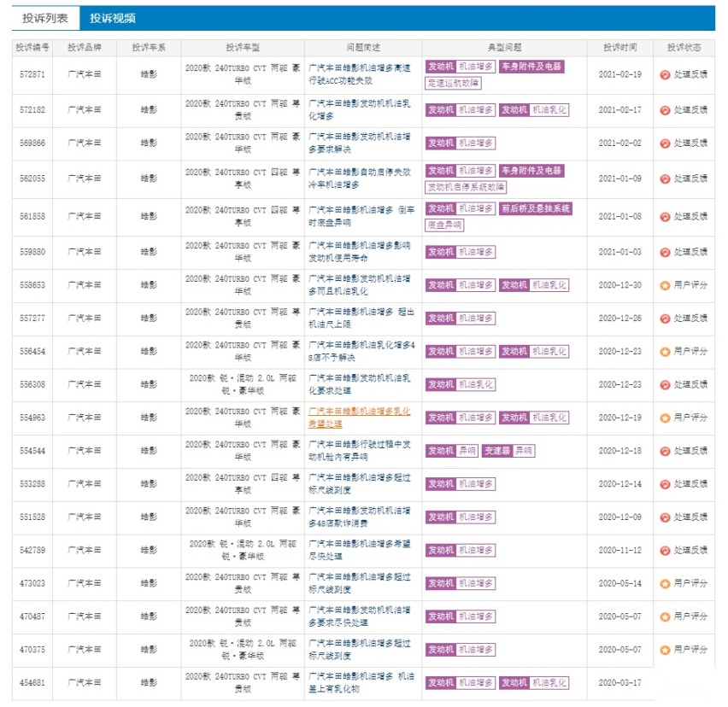
Task: Click 发动机启停系统故障 tag in row 562055
Action: 466,187
